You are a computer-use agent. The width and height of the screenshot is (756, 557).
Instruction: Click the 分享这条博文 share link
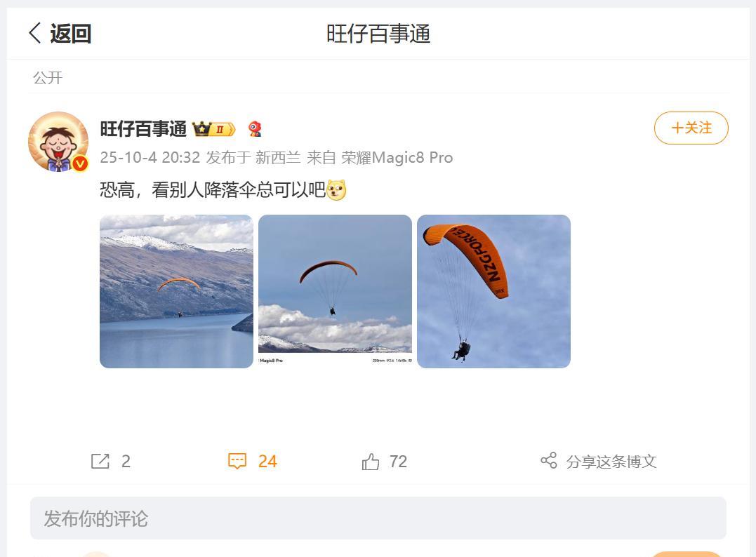coord(611,462)
